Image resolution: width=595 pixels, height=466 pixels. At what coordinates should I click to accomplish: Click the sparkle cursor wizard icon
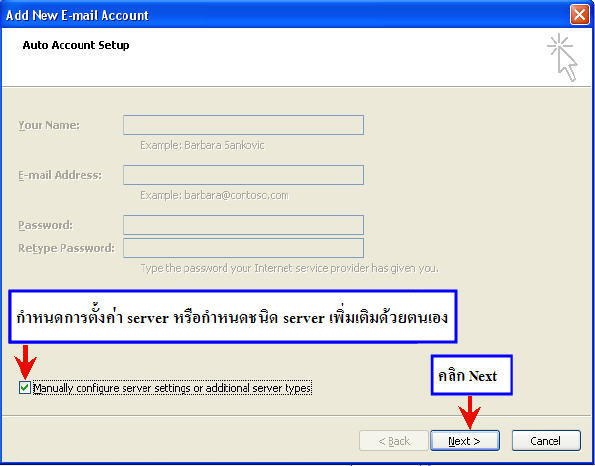562,57
